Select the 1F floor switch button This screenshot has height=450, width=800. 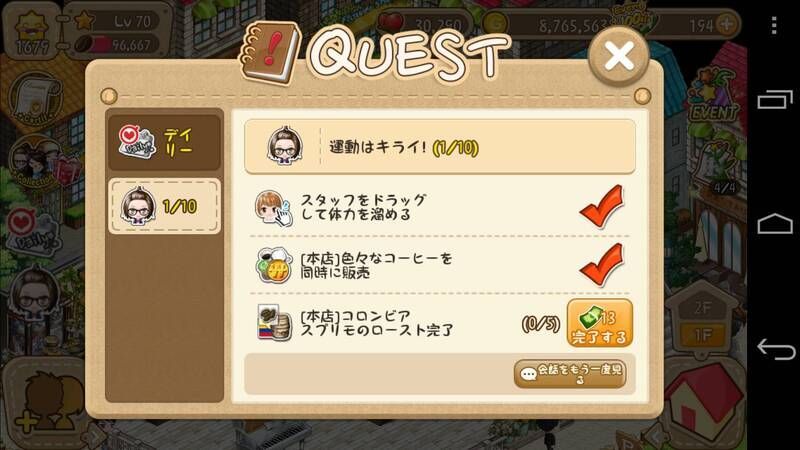(x=703, y=335)
